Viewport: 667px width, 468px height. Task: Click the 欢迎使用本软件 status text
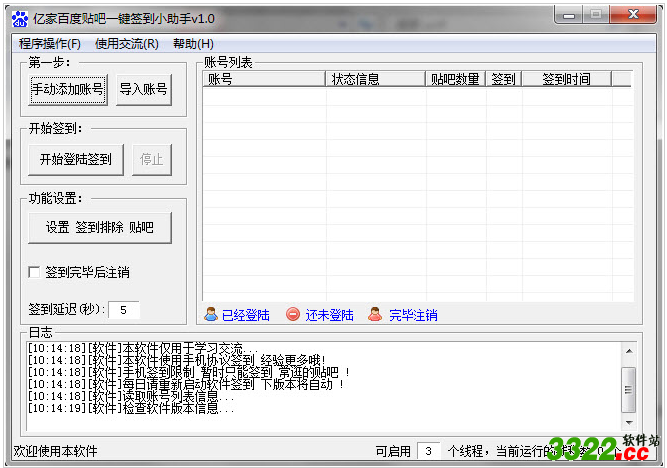coord(55,451)
